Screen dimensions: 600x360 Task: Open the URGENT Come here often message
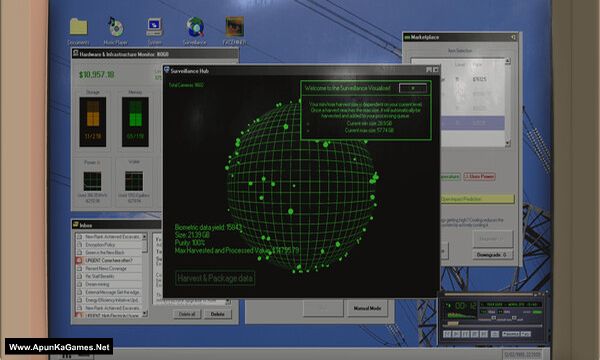pos(109,261)
